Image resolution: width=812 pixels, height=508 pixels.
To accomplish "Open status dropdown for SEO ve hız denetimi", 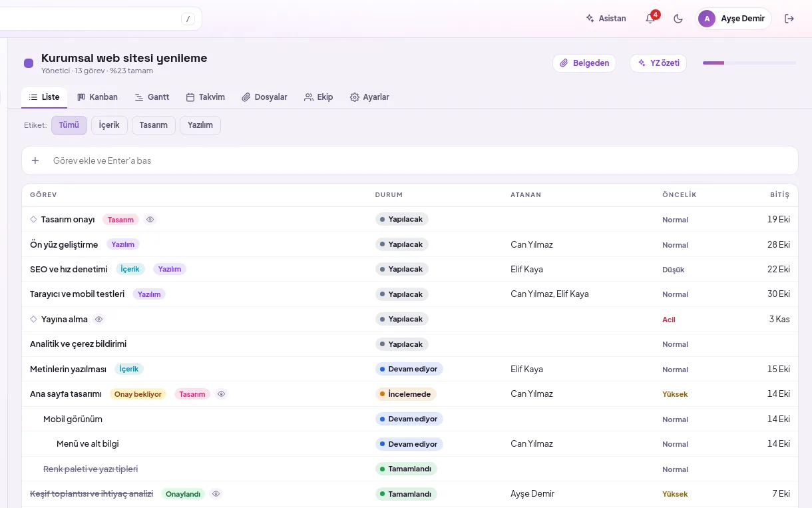I will [x=401, y=270].
